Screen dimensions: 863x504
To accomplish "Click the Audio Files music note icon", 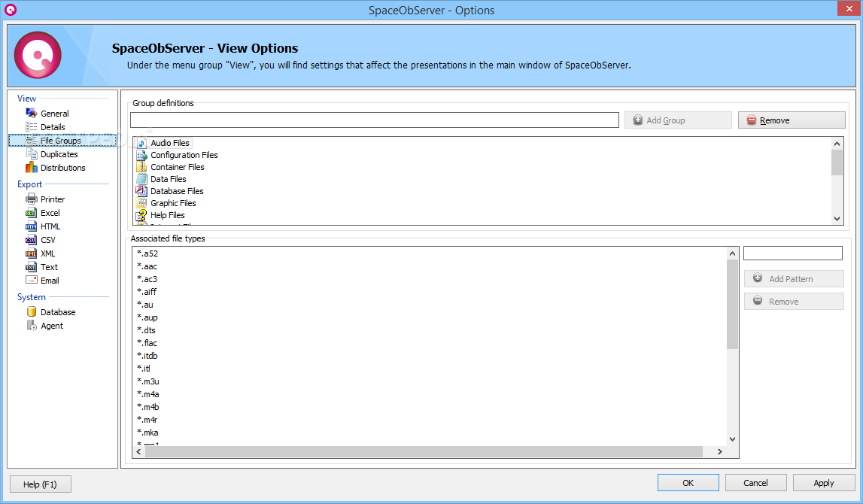I will tap(142, 142).
